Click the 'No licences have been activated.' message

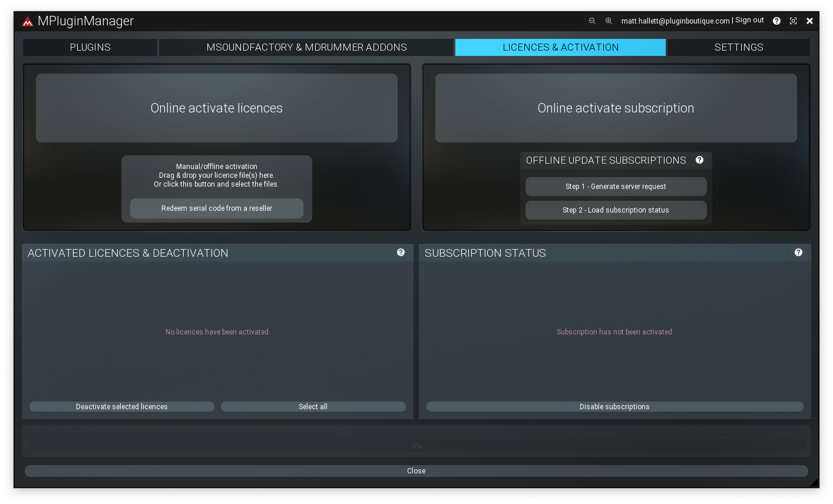(218, 332)
